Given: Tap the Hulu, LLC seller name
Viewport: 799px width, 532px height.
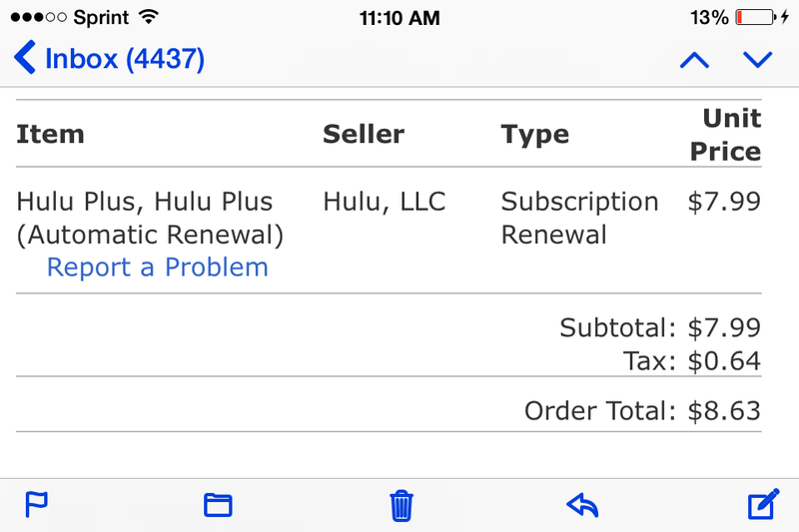Looking at the screenshot, I should [385, 202].
